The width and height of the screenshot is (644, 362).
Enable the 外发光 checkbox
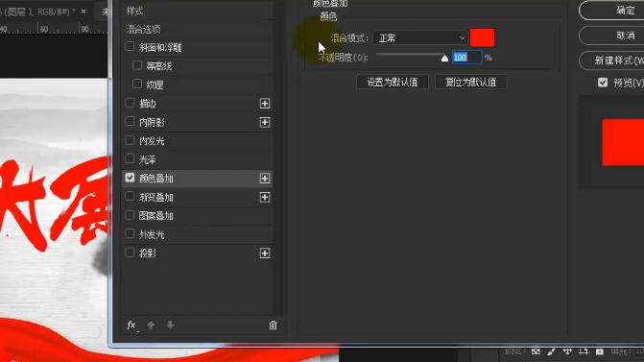(x=130, y=233)
